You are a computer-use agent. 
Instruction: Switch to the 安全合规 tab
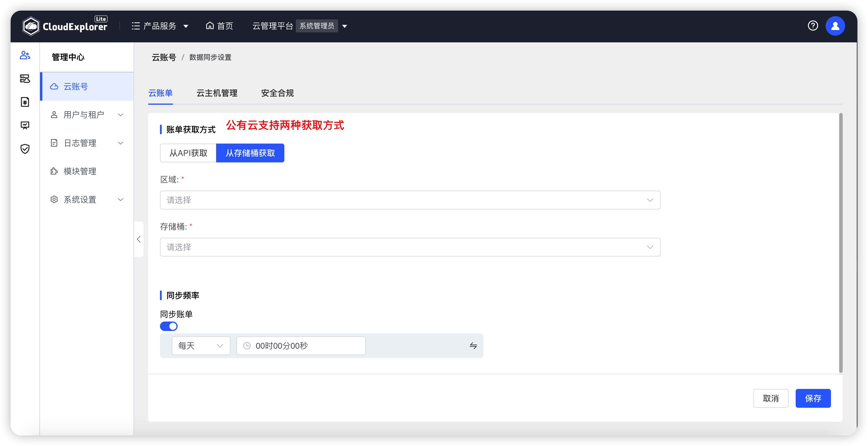[277, 93]
